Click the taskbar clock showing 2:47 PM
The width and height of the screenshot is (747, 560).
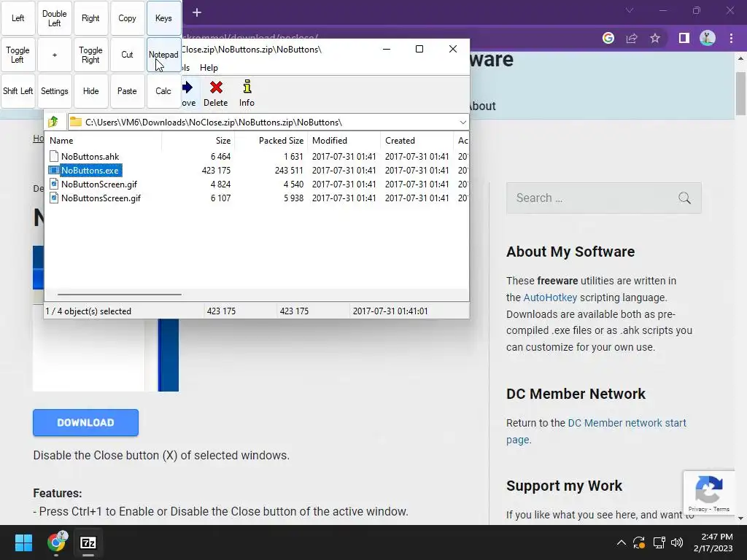pos(713,542)
